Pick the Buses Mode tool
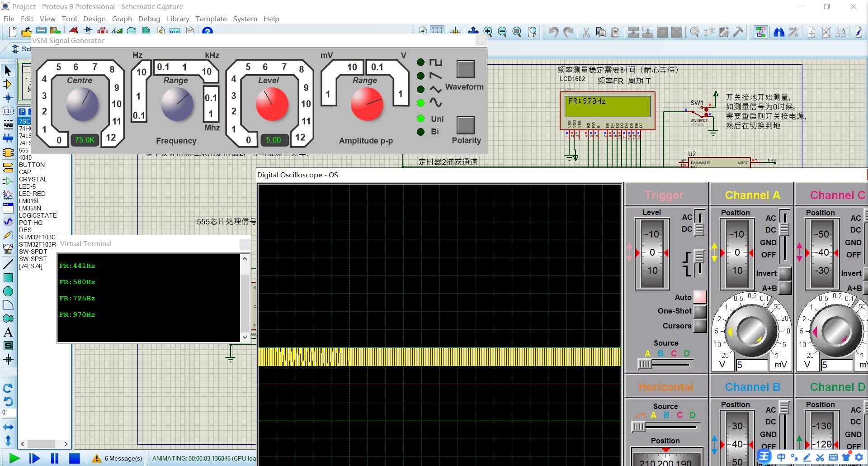The height and width of the screenshot is (466, 868). (x=8, y=138)
